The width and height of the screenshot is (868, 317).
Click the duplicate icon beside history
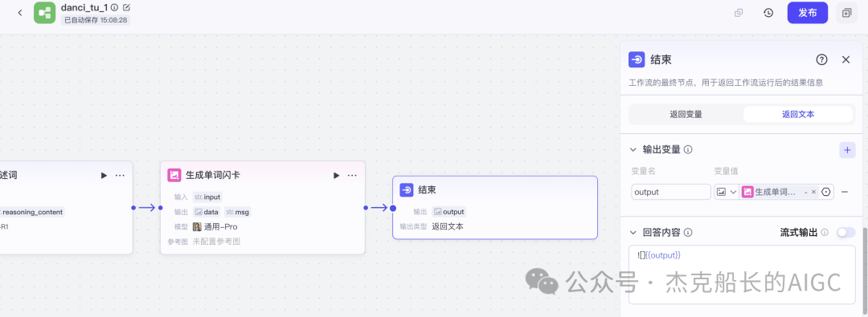coord(739,13)
